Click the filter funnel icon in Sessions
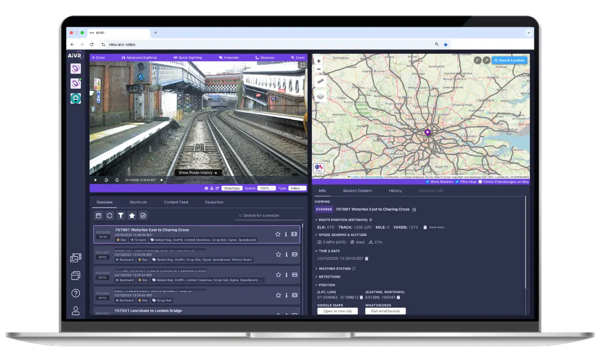This screenshot has height=364, width=601. (x=121, y=215)
